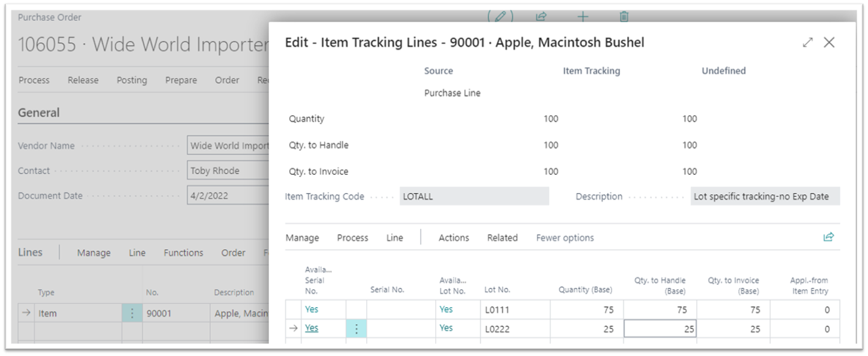Open three-dot menu on purchase Item line
Image resolution: width=868 pixels, height=356 pixels.
point(132,314)
